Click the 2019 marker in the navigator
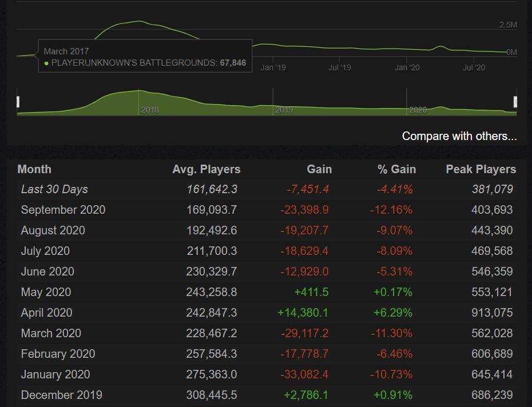 (x=284, y=110)
